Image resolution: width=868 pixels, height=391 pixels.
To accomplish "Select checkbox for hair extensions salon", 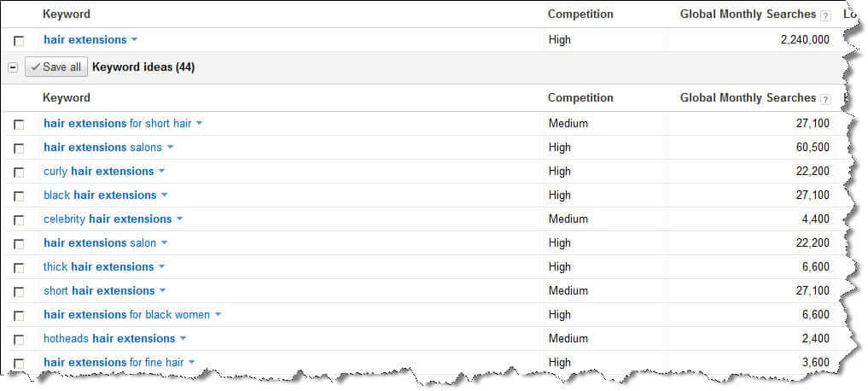I will tap(19, 244).
